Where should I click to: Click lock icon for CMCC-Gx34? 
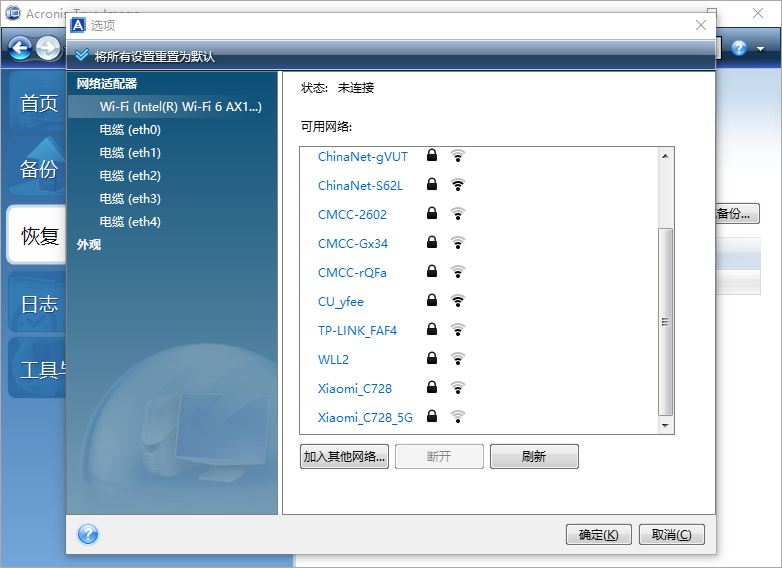click(432, 242)
